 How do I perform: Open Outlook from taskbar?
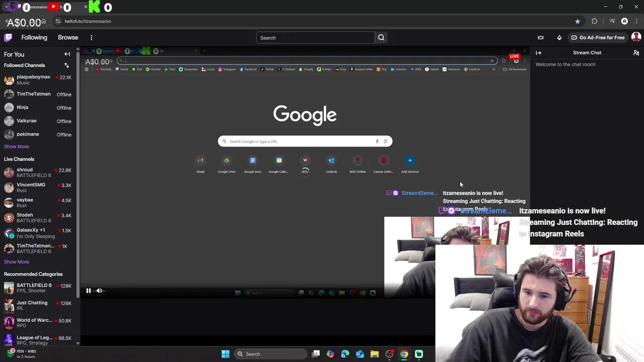click(360, 354)
